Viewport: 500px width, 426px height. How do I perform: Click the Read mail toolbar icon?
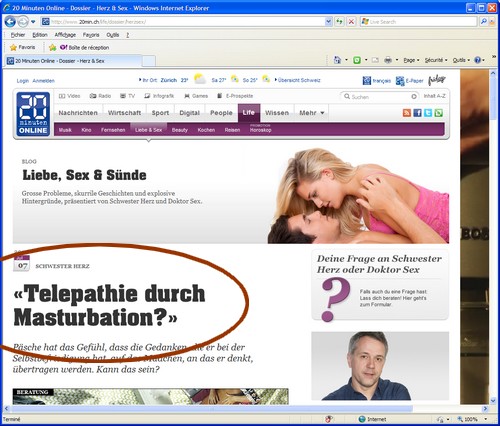pyautogui.click(x=375, y=60)
